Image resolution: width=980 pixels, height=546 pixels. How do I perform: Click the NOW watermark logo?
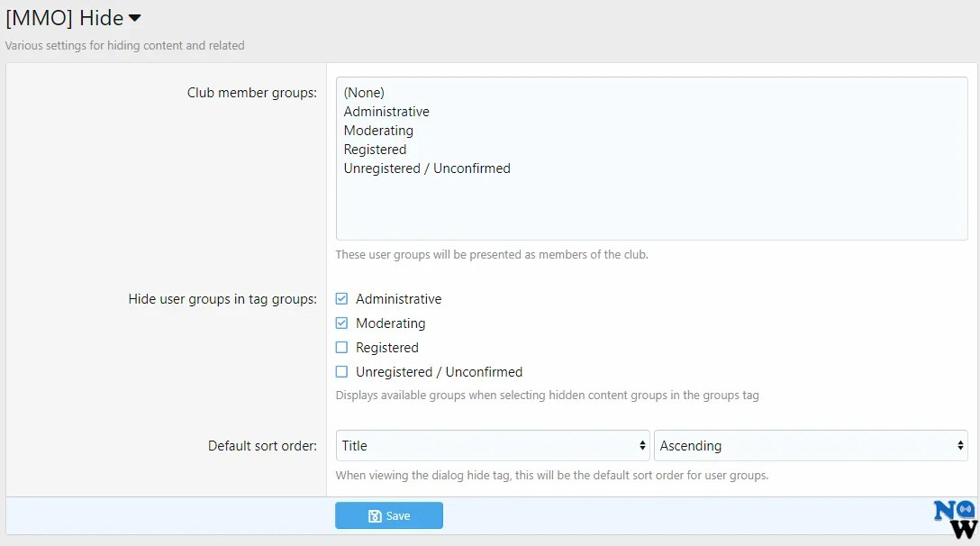956,520
